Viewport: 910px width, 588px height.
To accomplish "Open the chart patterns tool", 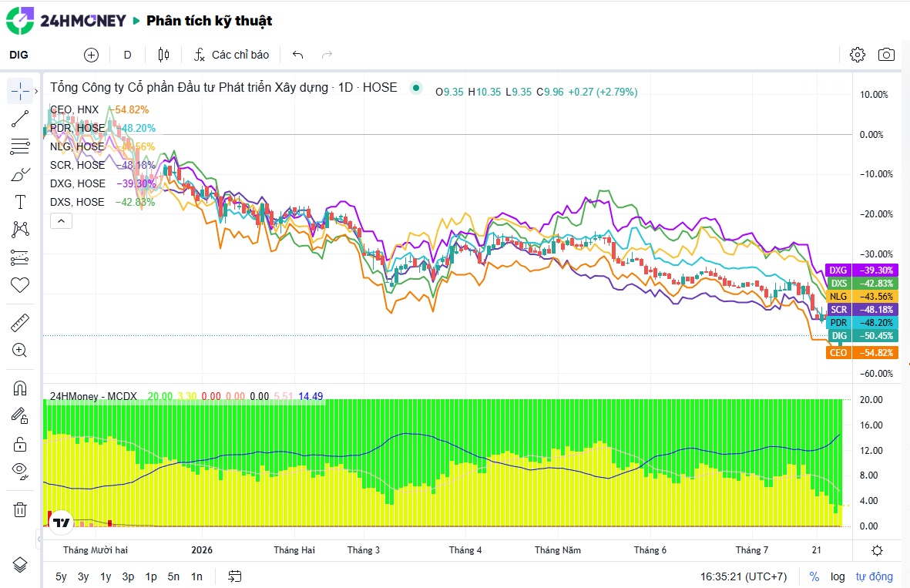I will pyautogui.click(x=20, y=230).
